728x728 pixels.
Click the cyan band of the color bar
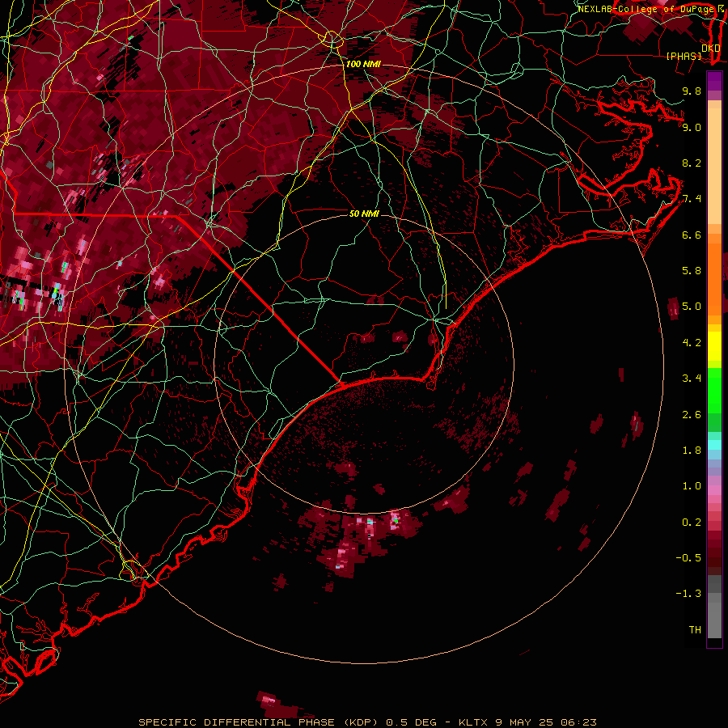714,444
